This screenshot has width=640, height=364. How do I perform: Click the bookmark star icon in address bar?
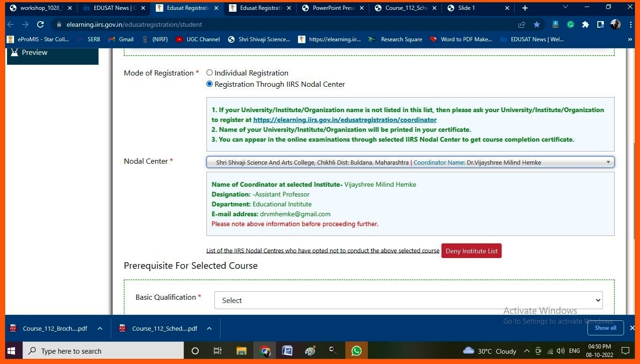pyautogui.click(x=537, y=24)
